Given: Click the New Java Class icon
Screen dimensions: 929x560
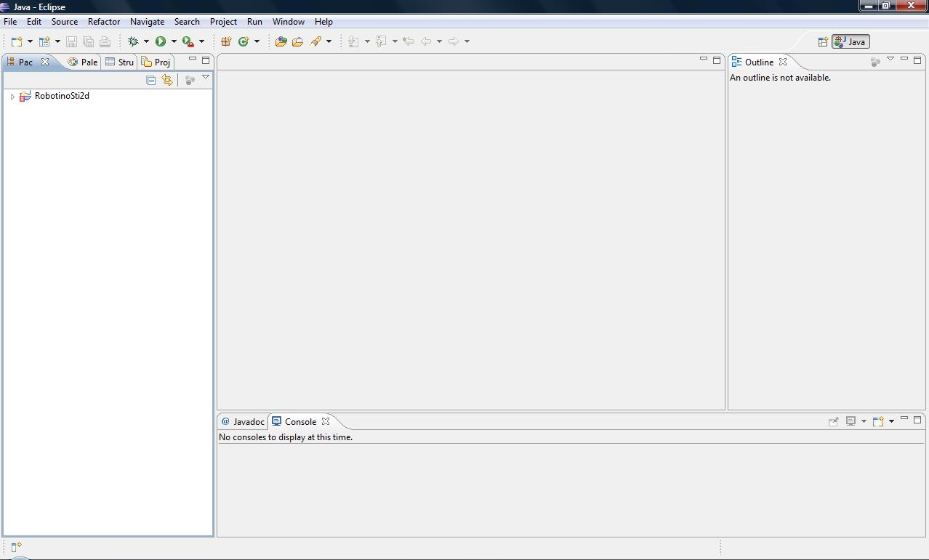Looking at the screenshot, I should tap(244, 41).
